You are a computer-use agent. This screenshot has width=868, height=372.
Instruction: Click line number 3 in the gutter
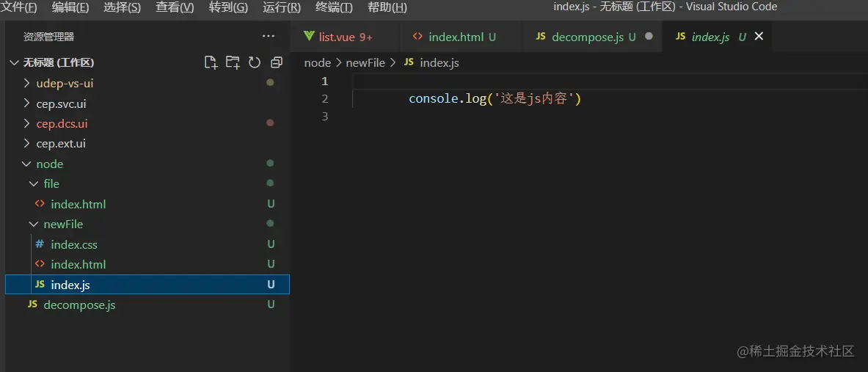(325, 117)
